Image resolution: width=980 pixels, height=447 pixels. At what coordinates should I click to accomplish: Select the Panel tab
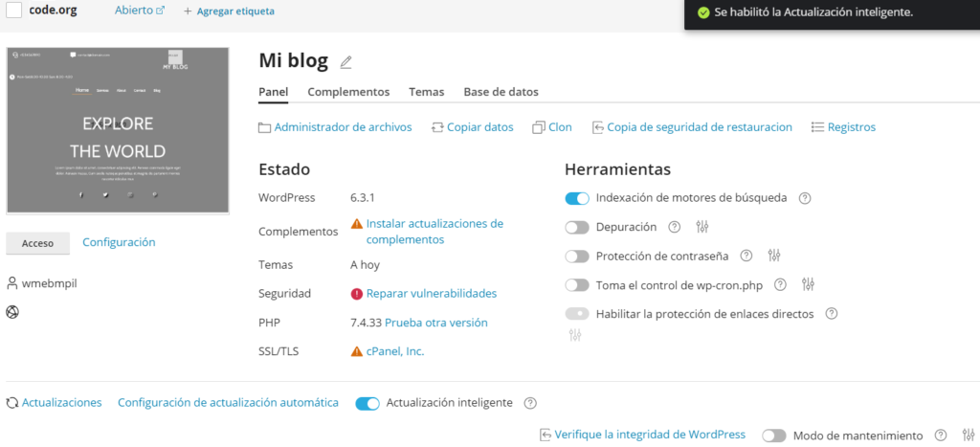273,92
